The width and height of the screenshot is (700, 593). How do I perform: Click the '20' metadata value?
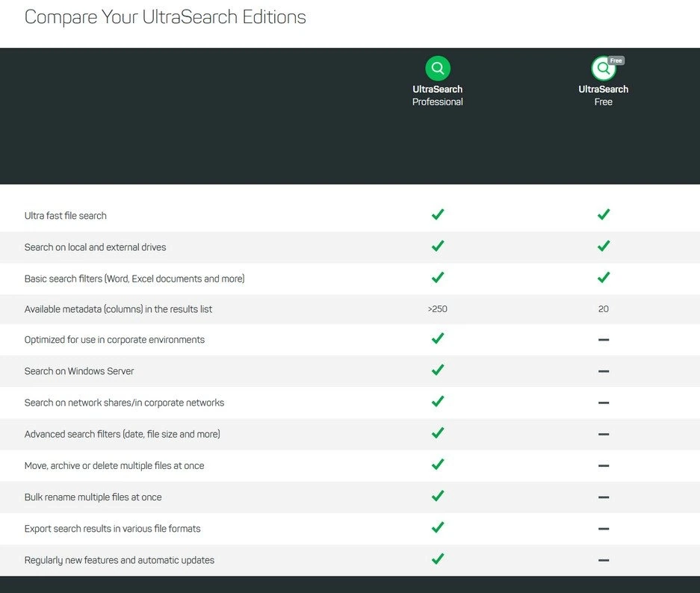(x=604, y=308)
